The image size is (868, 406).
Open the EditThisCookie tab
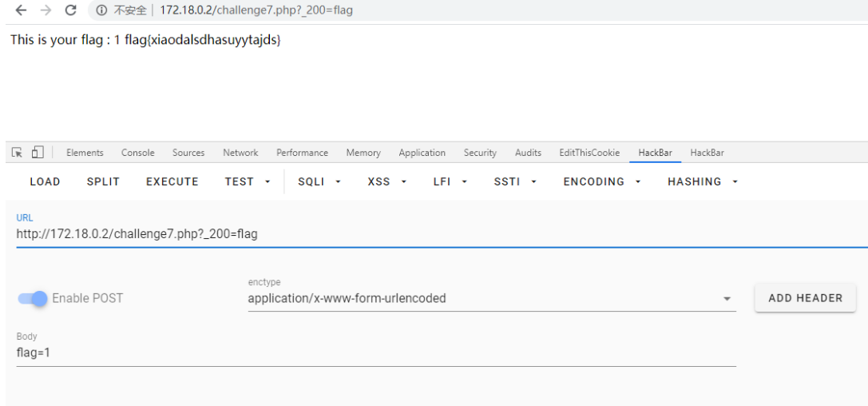pos(589,153)
